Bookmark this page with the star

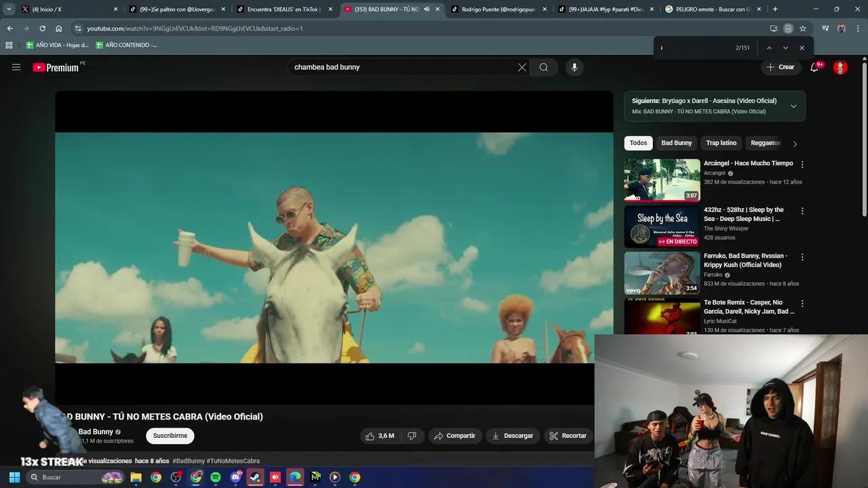(803, 28)
